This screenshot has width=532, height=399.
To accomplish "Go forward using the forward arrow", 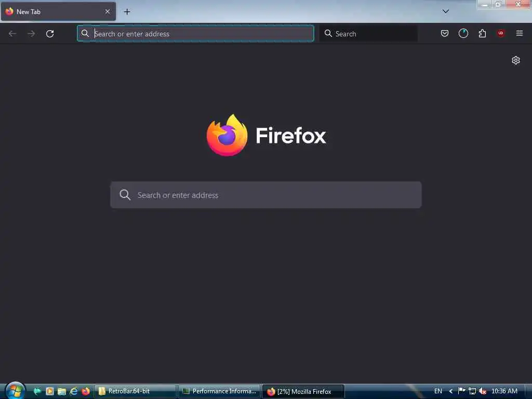I will [31, 34].
